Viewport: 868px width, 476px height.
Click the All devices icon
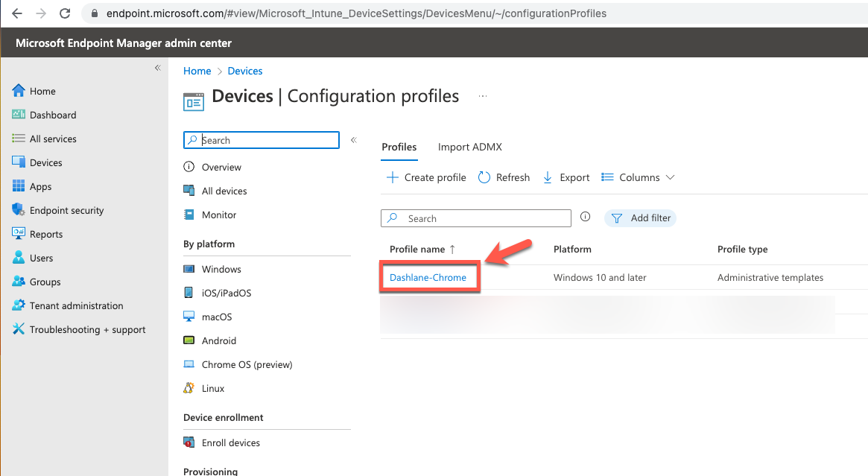point(189,190)
